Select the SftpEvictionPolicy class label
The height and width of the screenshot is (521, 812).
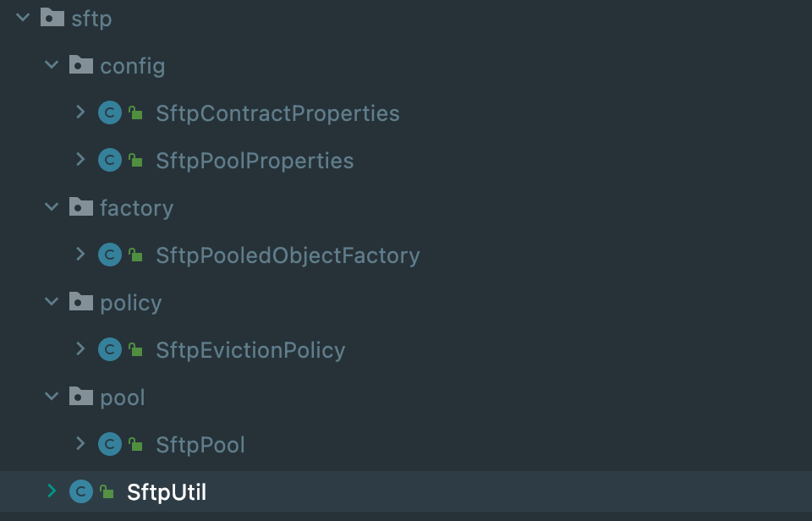pyautogui.click(x=250, y=350)
